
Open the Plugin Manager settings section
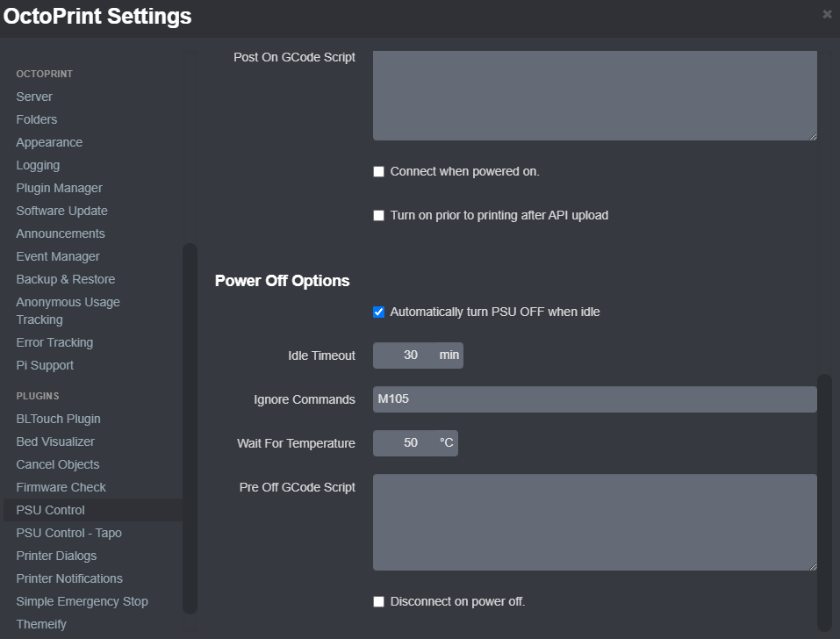[x=59, y=188]
